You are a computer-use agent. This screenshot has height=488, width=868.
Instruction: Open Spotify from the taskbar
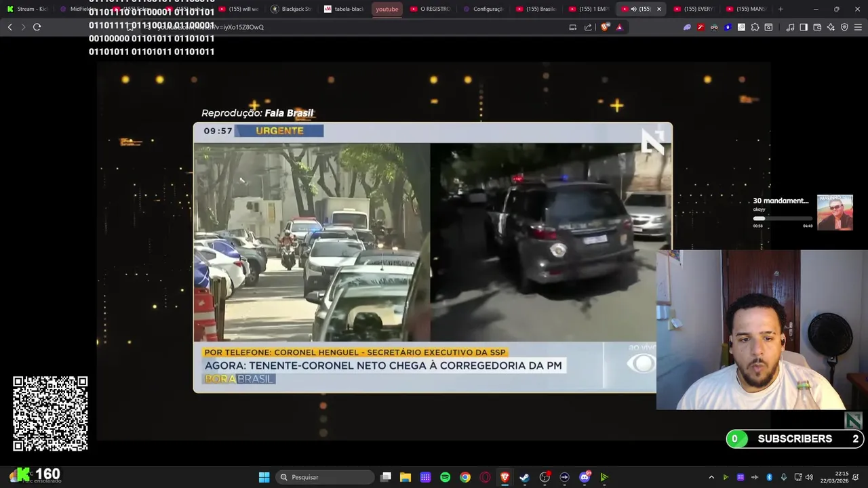(445, 477)
